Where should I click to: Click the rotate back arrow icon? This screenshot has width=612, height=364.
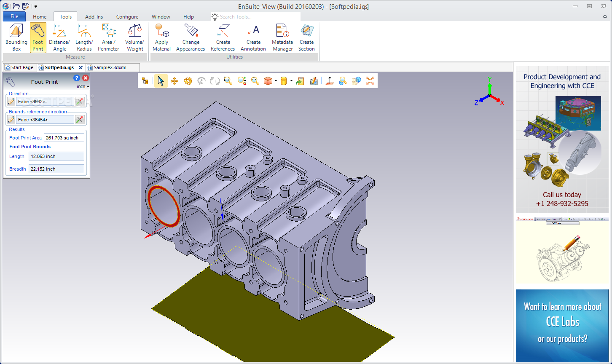point(201,81)
